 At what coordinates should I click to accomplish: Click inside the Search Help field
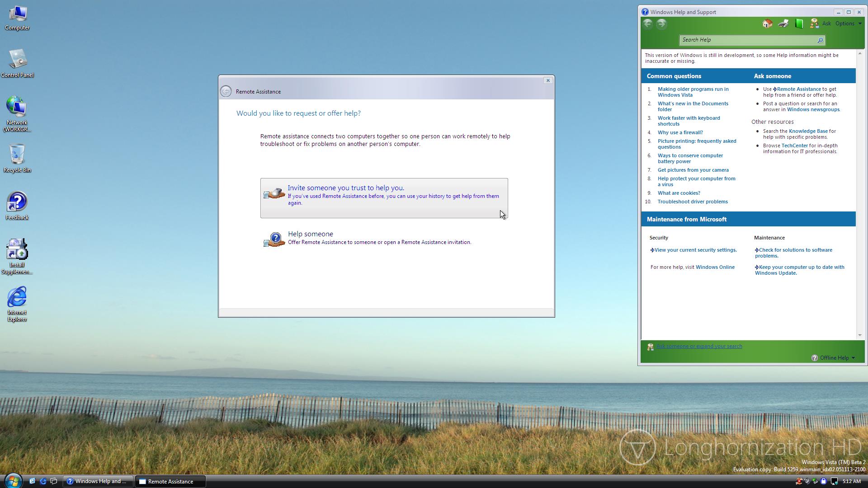746,40
